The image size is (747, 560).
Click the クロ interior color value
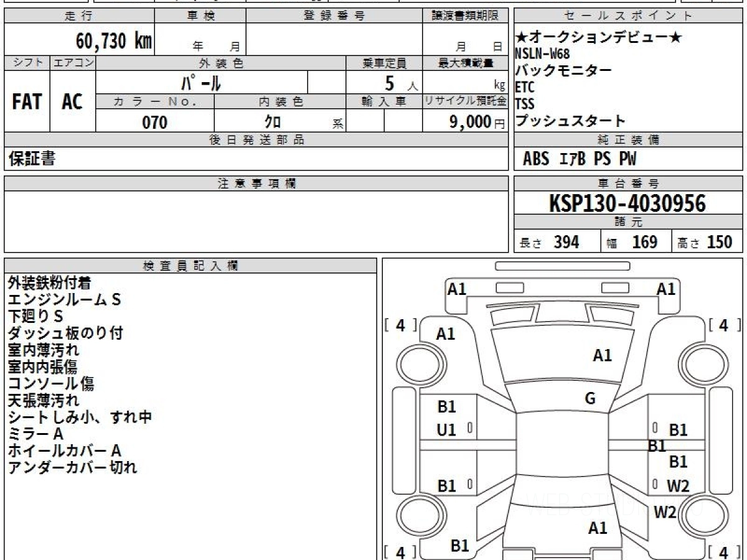click(x=273, y=122)
